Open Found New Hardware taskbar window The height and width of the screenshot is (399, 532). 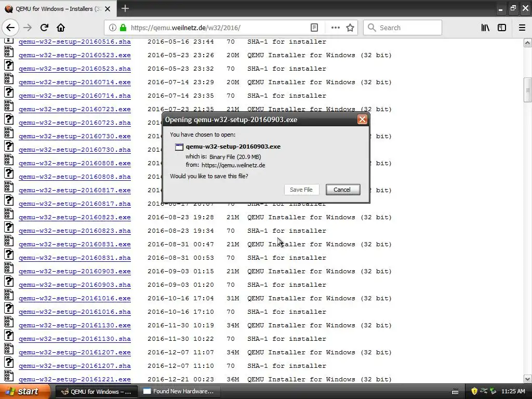point(180,392)
